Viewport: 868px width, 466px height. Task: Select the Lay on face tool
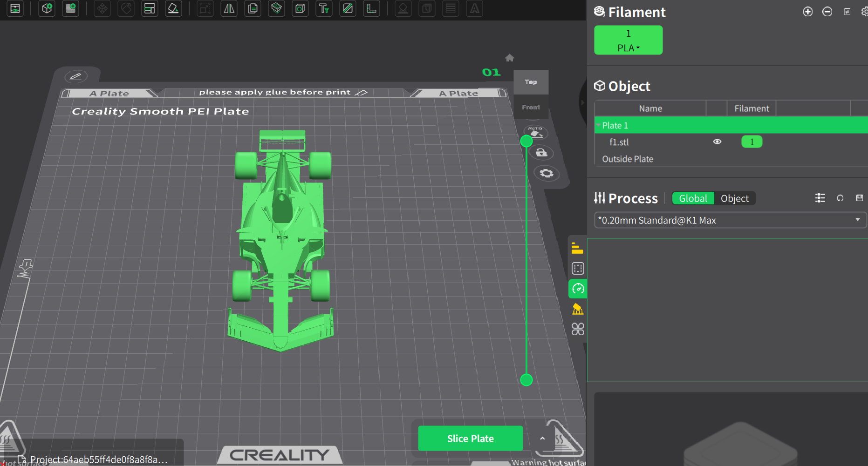coord(173,9)
